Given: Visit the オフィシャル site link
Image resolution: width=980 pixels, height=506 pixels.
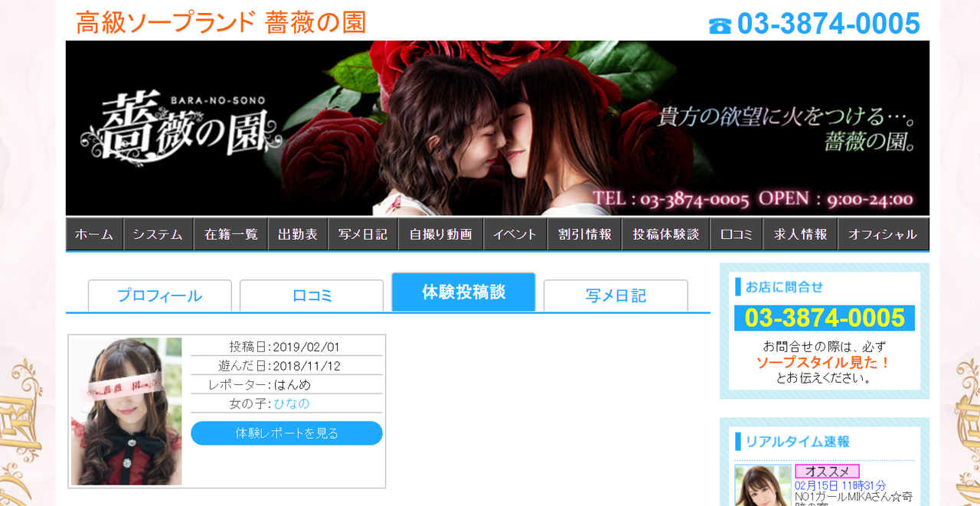Looking at the screenshot, I should [x=884, y=234].
